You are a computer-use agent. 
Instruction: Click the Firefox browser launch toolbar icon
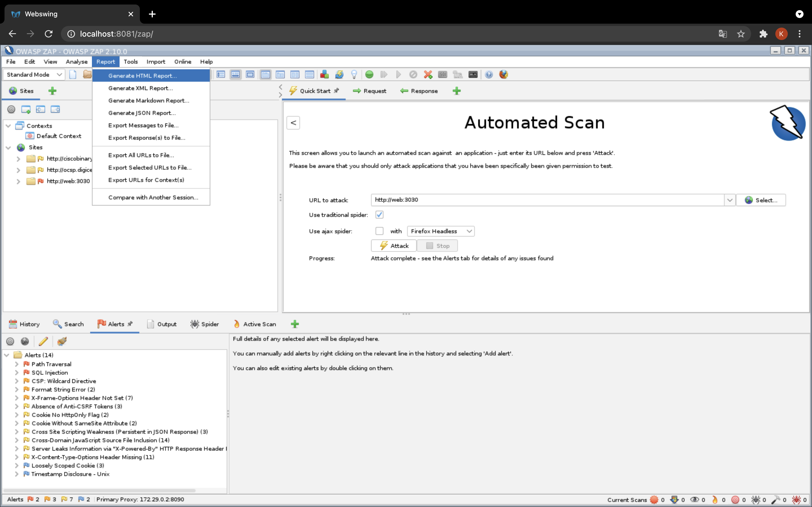tap(503, 74)
